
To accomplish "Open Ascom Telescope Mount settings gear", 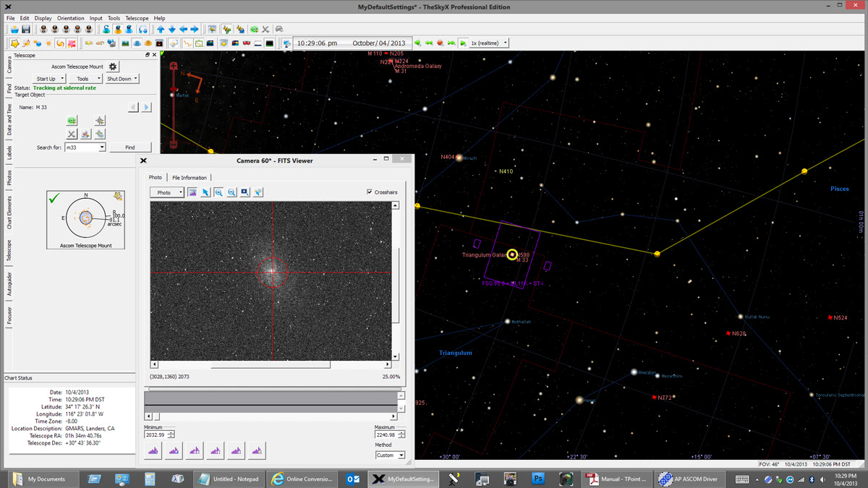I will [113, 67].
